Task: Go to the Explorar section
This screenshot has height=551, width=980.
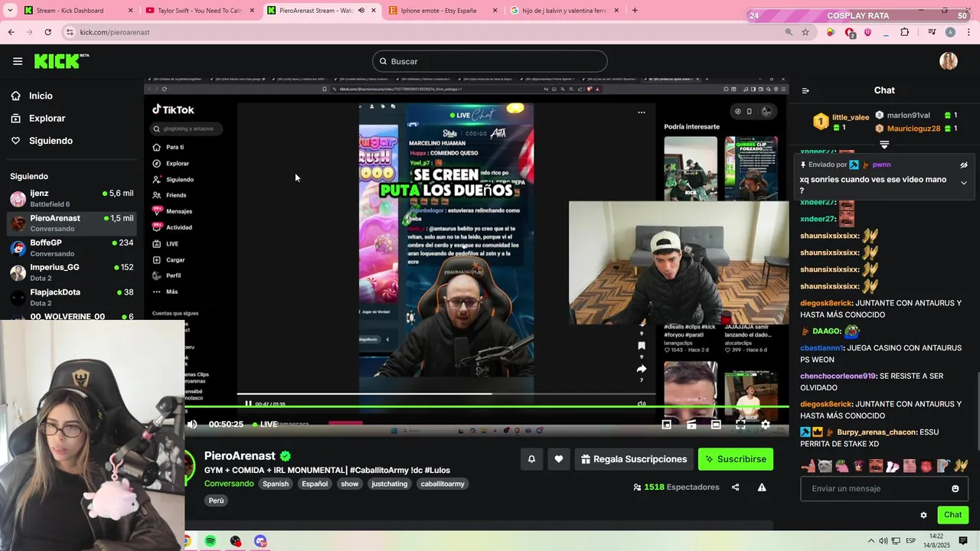Action: click(x=47, y=119)
